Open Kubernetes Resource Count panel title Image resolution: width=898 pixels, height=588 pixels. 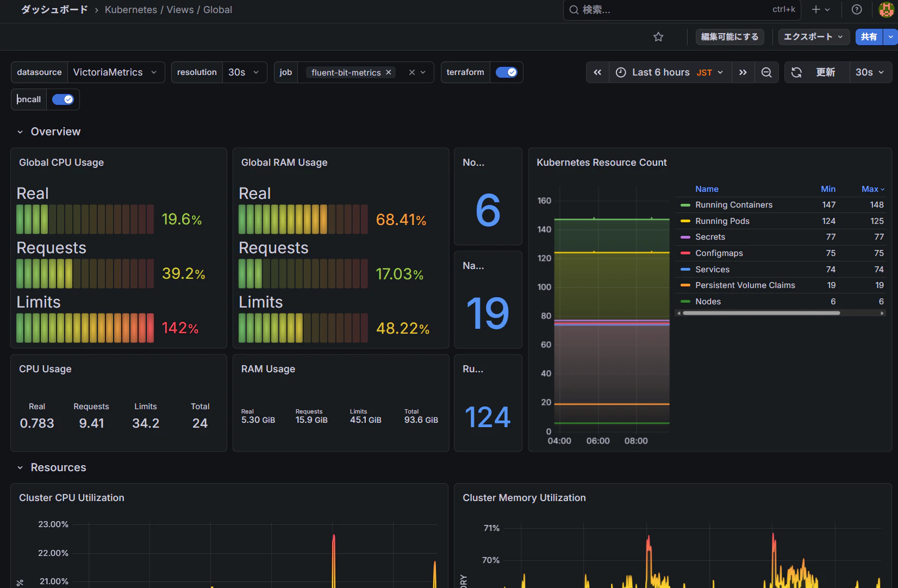602,162
